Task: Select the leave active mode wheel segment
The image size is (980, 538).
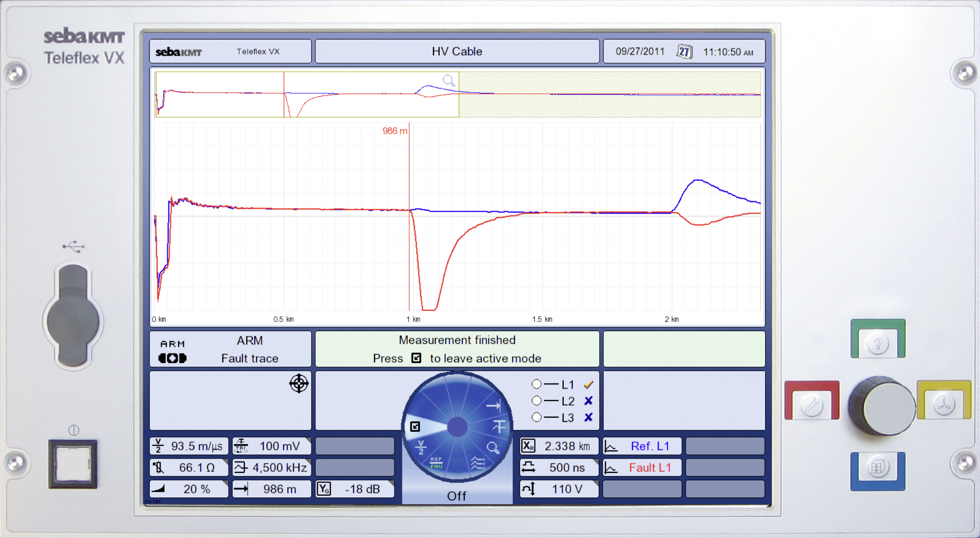Action: (415, 426)
